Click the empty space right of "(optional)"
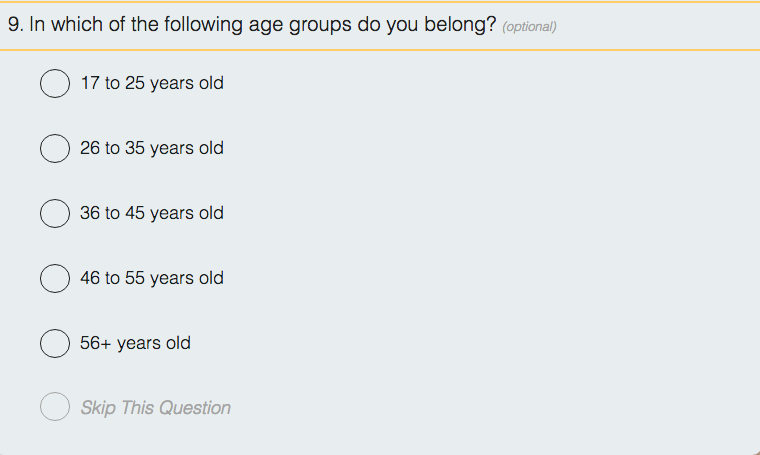Screen dimensions: 760x455 [x=660, y=26]
